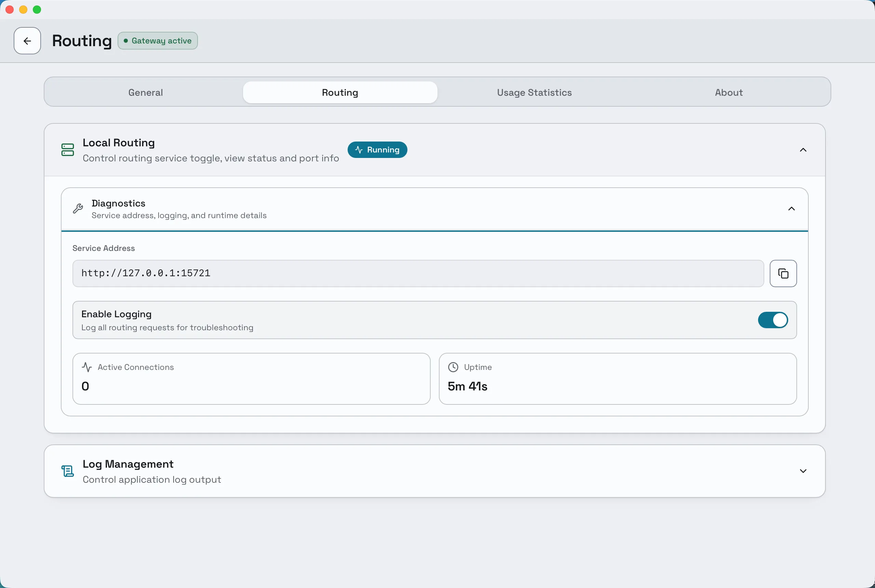875x588 pixels.
Task: Click the Diagnostics heading text
Action: pyautogui.click(x=119, y=203)
